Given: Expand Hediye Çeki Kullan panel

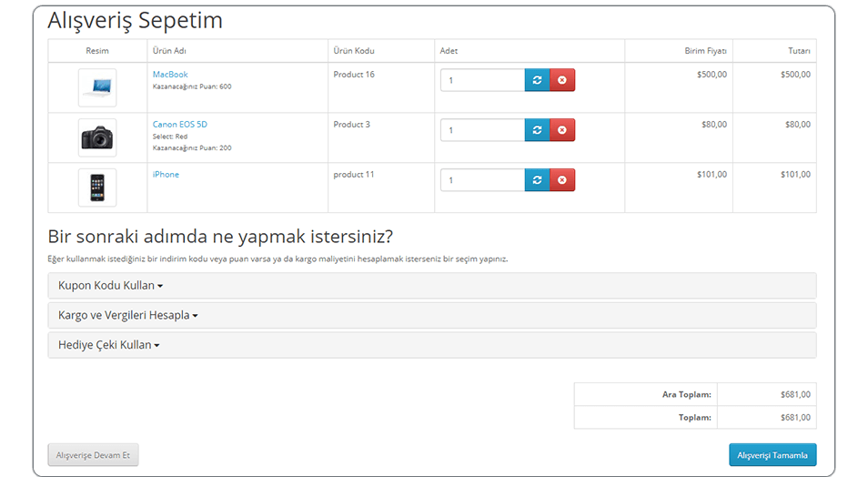Looking at the screenshot, I should pos(432,345).
